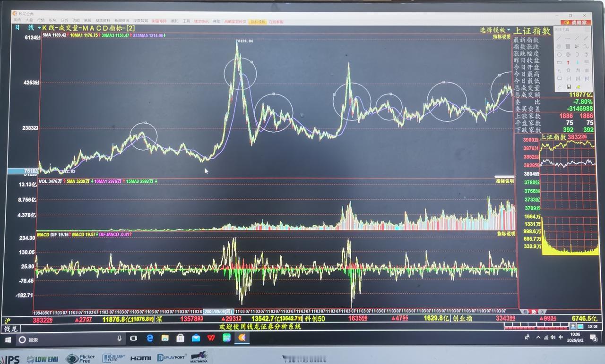
Task: Open the 基本资料 menu
Action: [x=103, y=21]
